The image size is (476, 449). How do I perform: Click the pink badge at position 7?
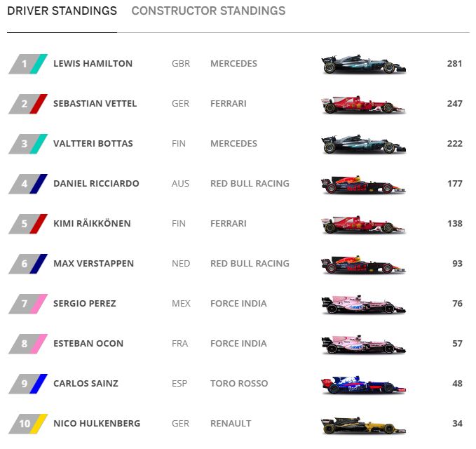pos(28,304)
